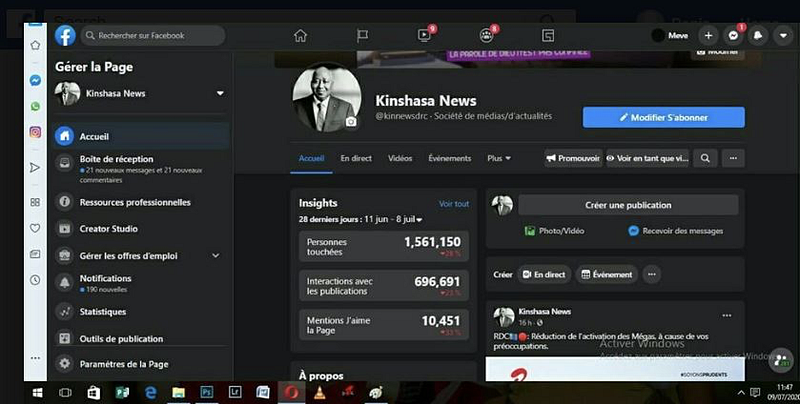Open the Gaming icon in top bar
The height and width of the screenshot is (404, 800).
pos(548,35)
